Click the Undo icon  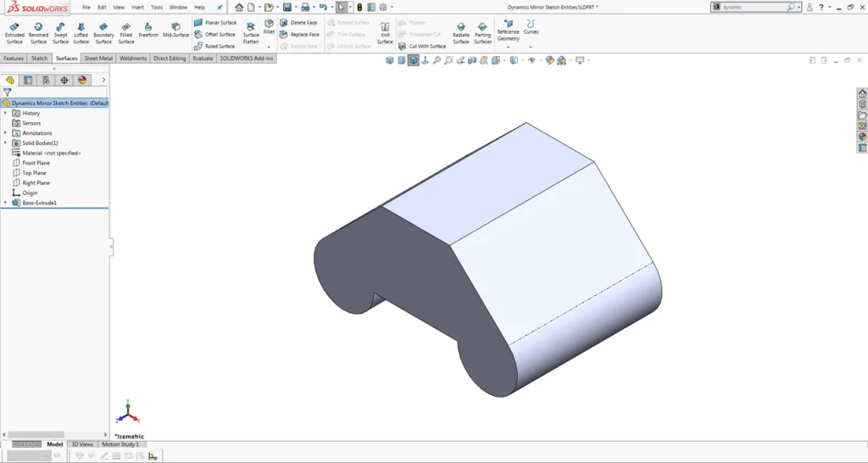[323, 7]
